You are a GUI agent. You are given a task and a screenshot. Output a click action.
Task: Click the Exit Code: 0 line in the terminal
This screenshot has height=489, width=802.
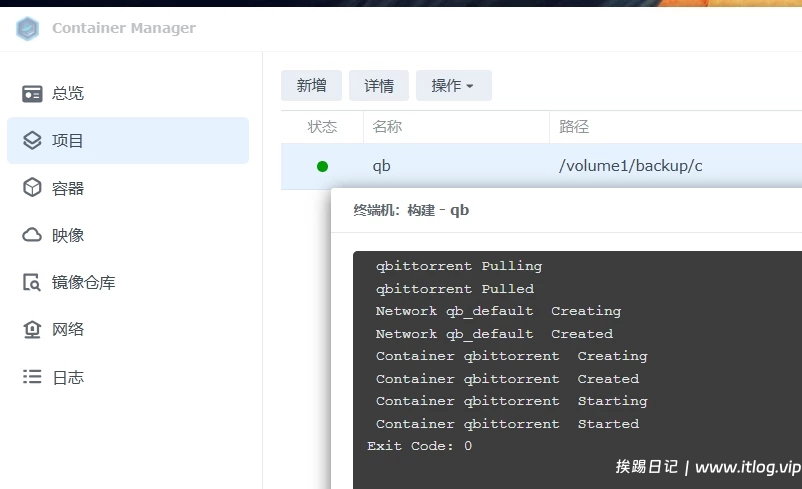(419, 446)
